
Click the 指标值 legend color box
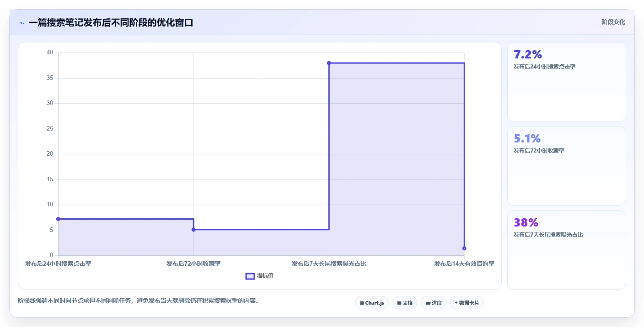250,276
